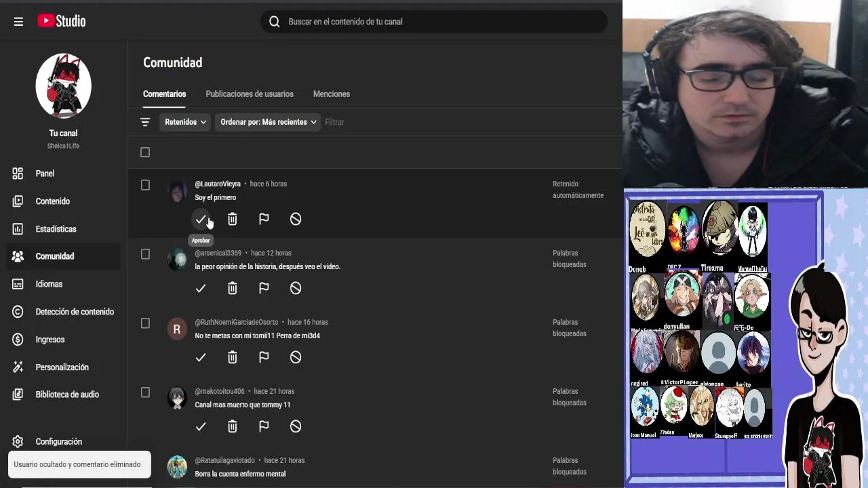Click the makotoitou406 profile avatar

(177, 398)
